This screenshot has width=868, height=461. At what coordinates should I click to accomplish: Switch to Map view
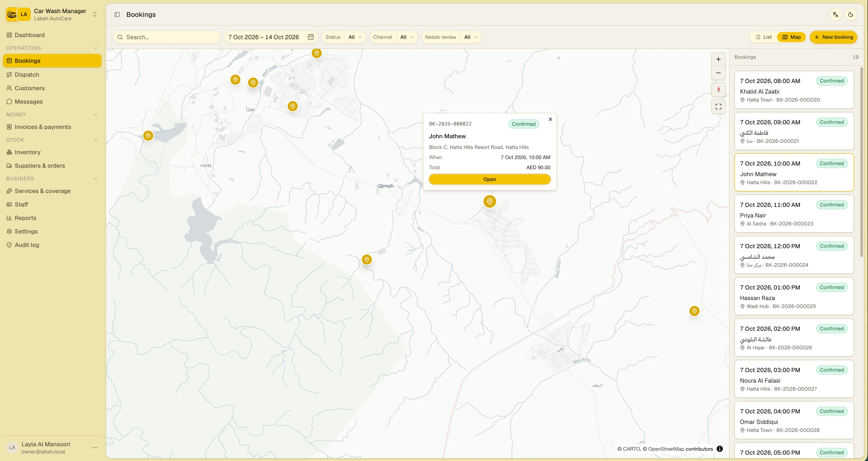pos(791,37)
